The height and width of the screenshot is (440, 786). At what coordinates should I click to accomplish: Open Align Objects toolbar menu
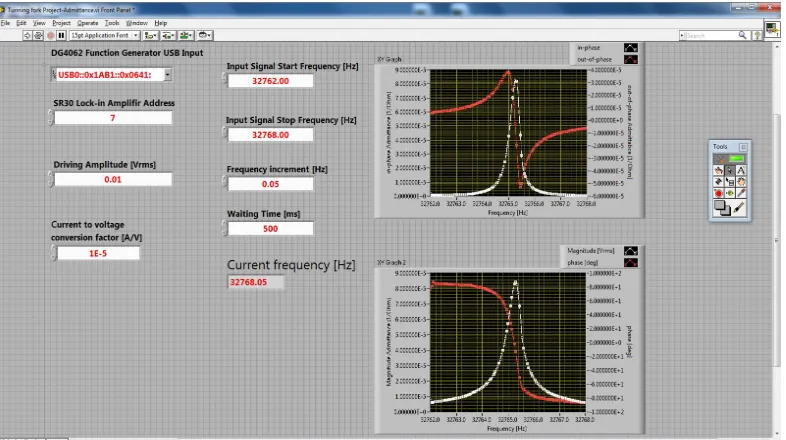click(150, 36)
